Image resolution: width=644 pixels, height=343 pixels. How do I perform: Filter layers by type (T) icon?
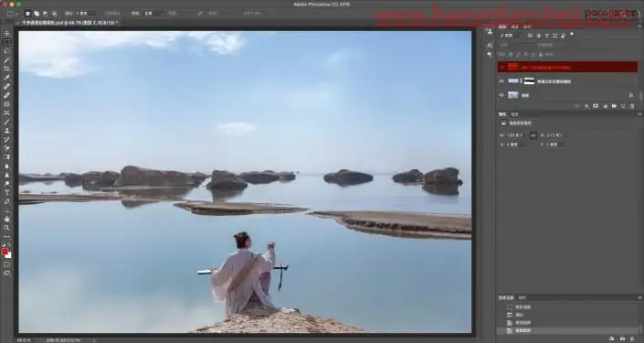coord(547,36)
